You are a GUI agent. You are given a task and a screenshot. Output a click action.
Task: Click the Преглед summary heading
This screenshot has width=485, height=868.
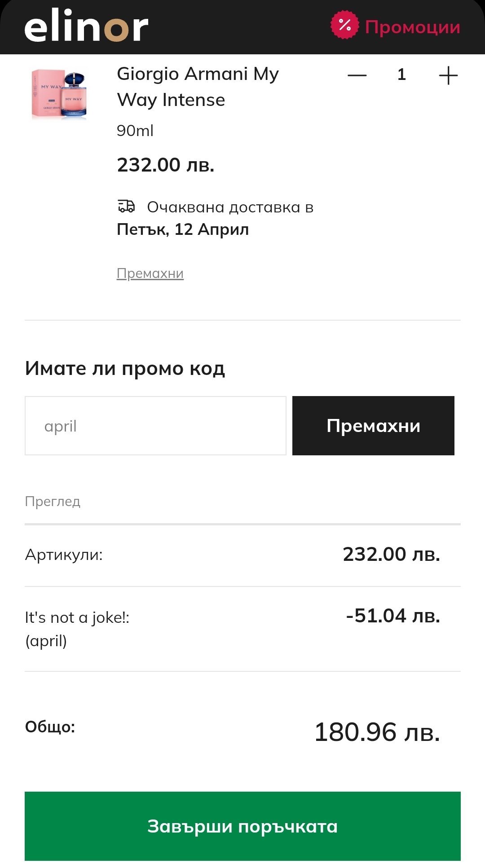[53, 501]
